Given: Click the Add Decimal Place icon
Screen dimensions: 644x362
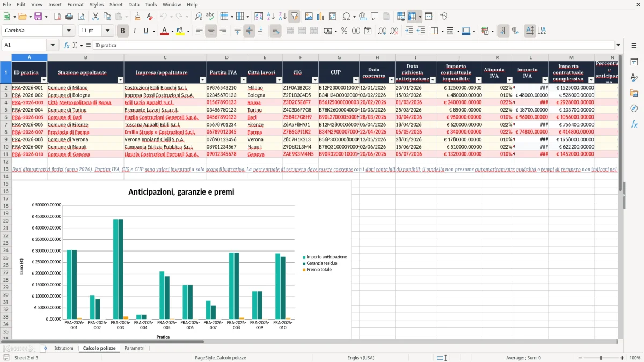Looking at the screenshot, I should (x=382, y=31).
